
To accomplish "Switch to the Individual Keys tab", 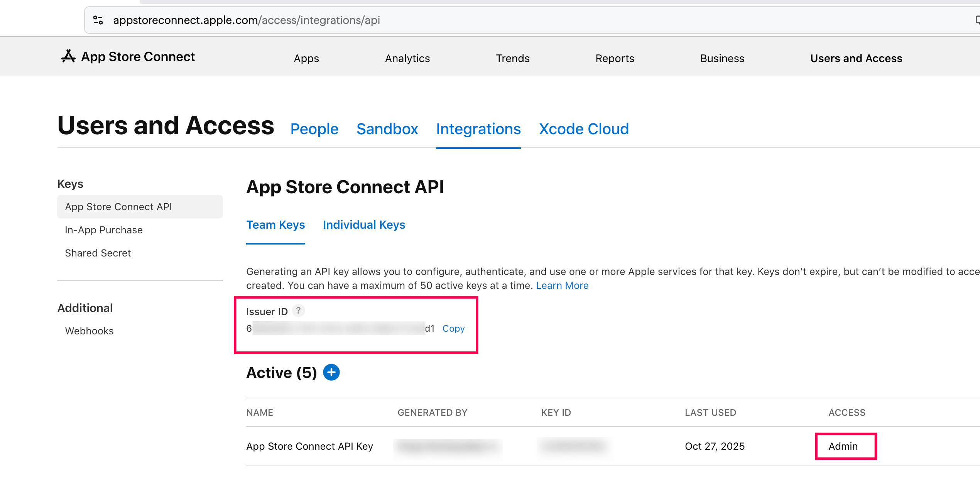I will click(364, 225).
